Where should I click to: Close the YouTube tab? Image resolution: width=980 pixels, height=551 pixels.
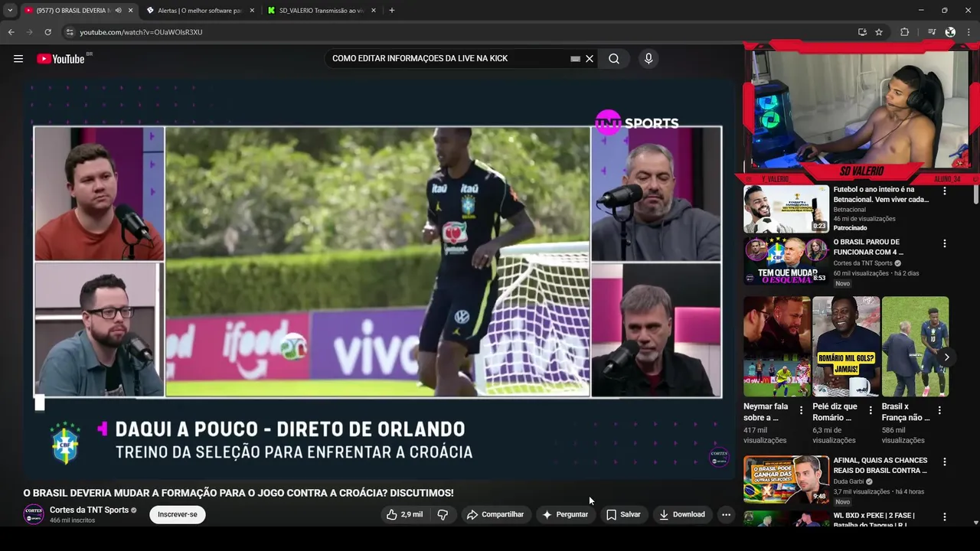[x=130, y=11]
